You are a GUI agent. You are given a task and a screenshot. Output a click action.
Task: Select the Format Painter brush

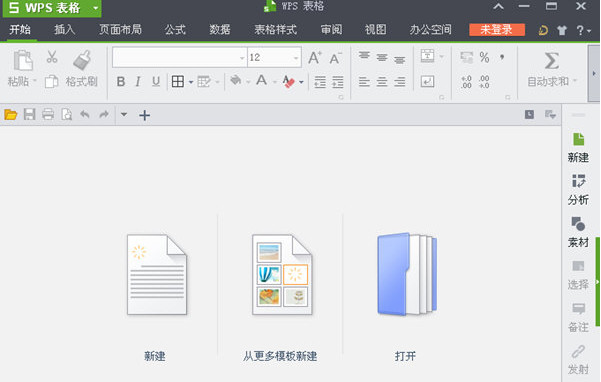pyautogui.click(x=82, y=60)
